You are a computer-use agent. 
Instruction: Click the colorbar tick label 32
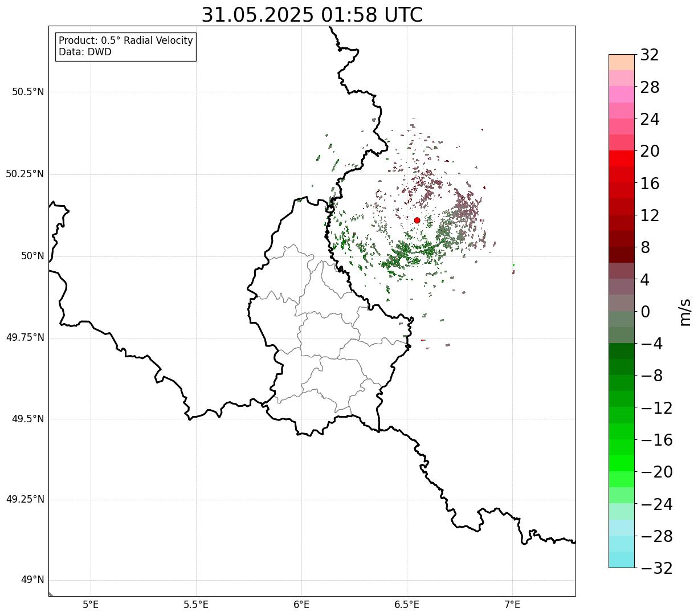650,55
